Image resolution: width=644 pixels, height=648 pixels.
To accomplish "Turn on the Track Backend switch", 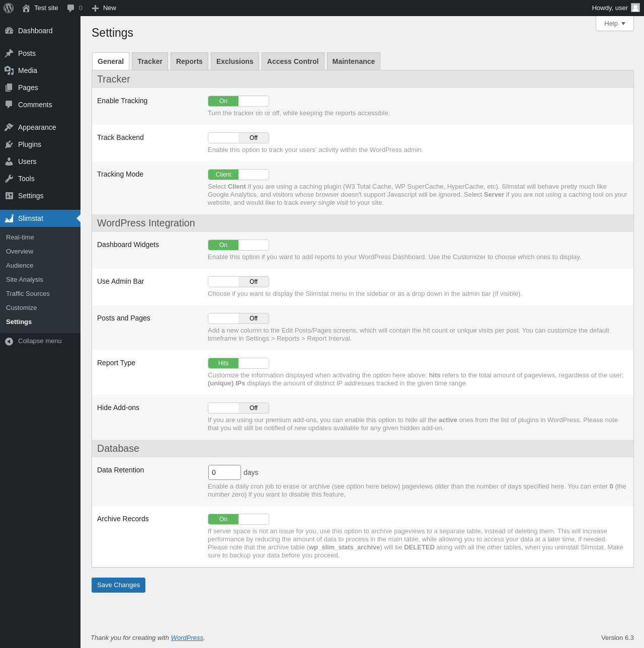I will 238,138.
